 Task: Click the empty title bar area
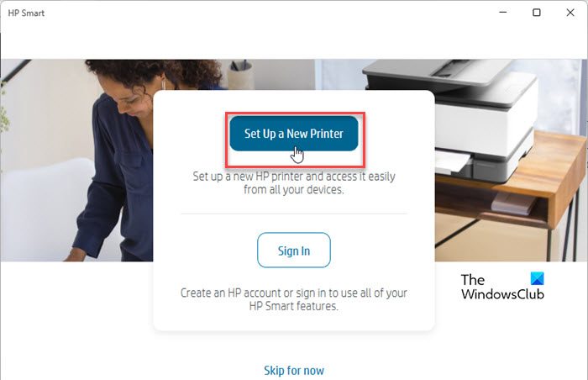click(262, 13)
